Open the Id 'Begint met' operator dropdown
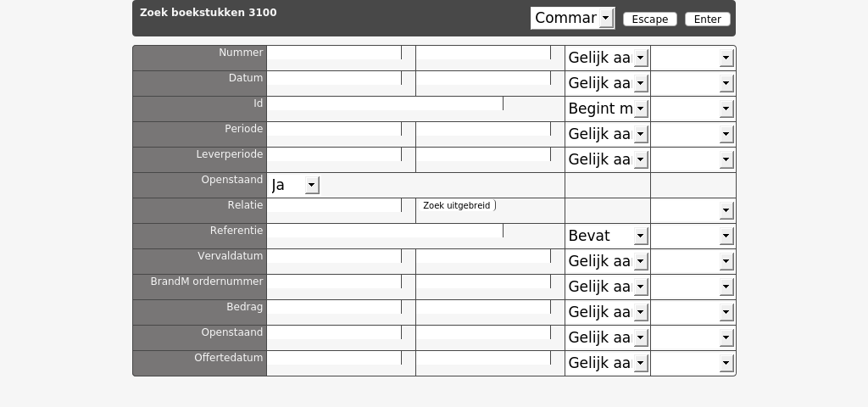Viewport: 868px width, 407px height. pos(608,109)
